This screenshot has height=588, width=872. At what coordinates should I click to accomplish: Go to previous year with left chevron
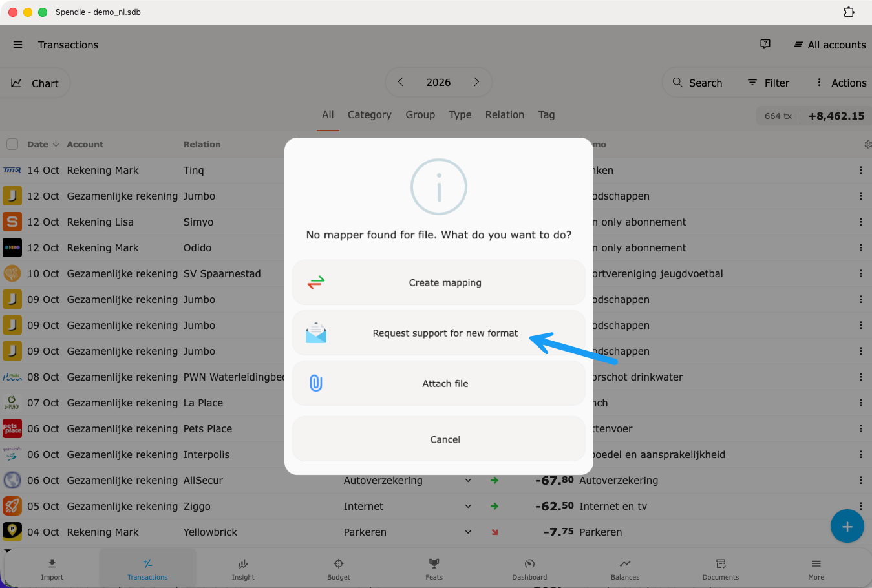point(401,82)
